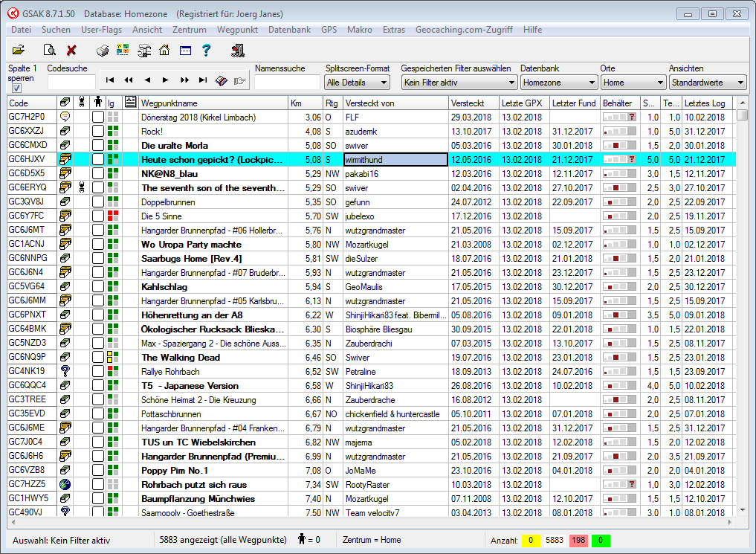Open Ansichten dropdown Standardwerte
Viewport: 756px width, 554px height.
coord(708,83)
